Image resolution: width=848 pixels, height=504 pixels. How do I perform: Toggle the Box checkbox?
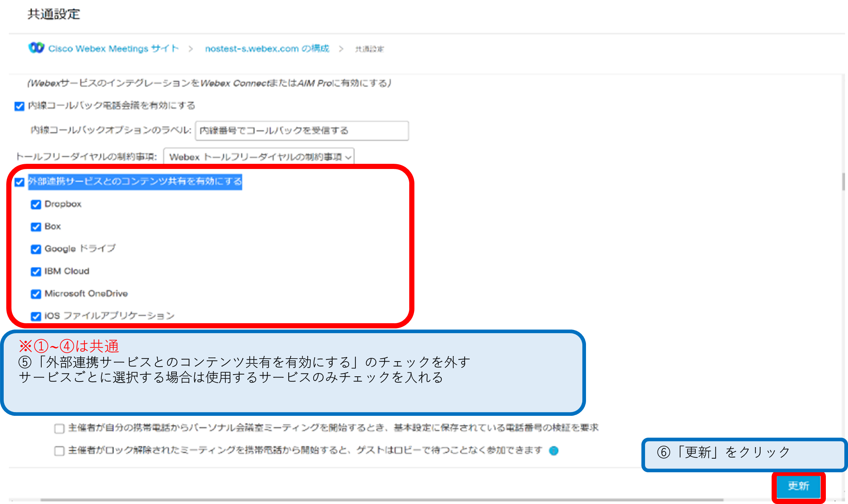pos(36,227)
